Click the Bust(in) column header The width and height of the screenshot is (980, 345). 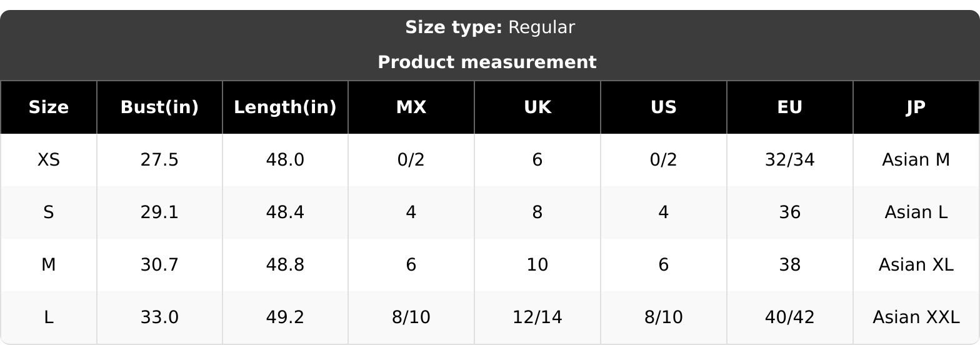point(159,107)
